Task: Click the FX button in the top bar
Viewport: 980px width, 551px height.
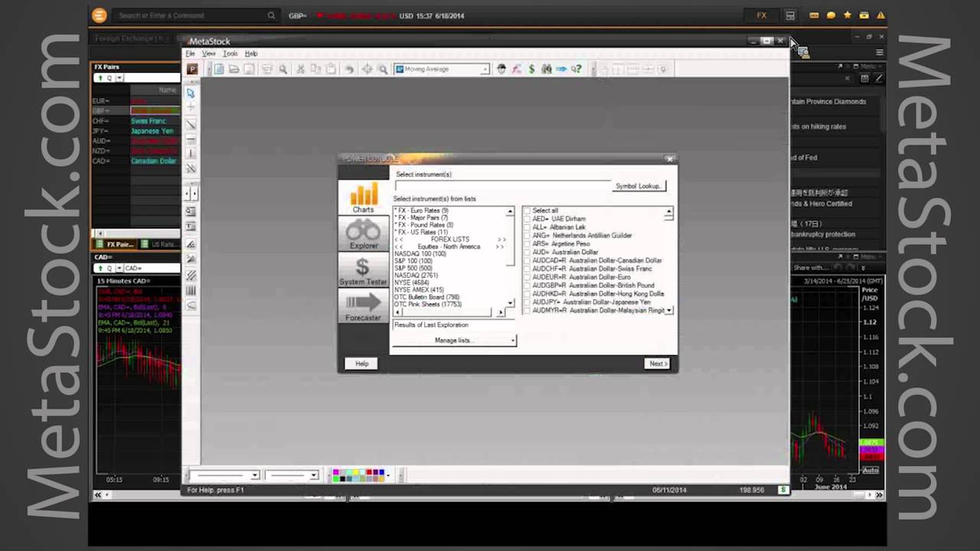Action: (x=762, y=15)
